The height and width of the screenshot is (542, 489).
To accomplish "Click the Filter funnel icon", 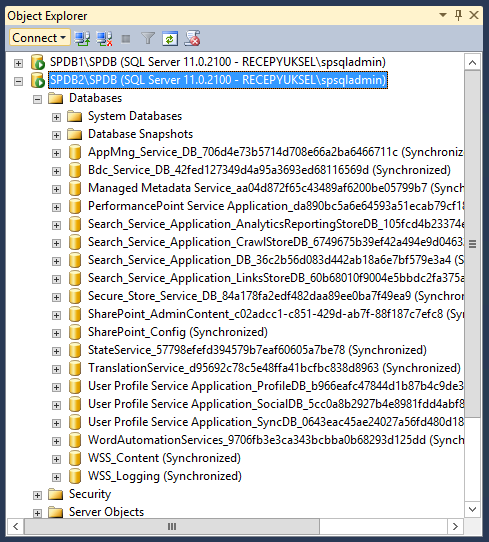I will (x=148, y=38).
